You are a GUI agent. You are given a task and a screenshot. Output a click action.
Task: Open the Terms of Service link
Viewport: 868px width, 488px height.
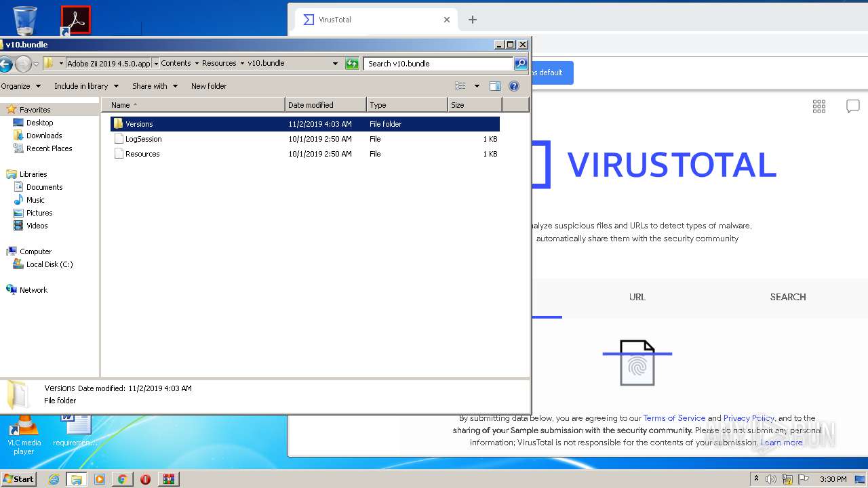(674, 418)
